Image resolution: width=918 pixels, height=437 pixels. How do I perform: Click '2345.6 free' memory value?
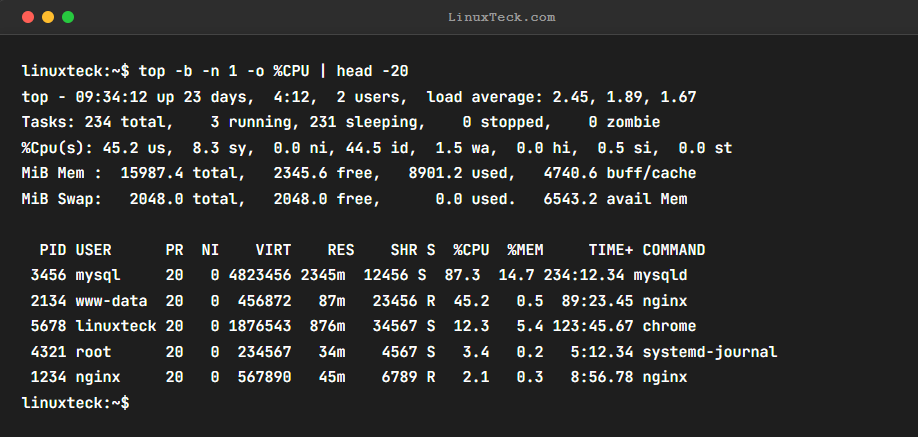[323, 173]
